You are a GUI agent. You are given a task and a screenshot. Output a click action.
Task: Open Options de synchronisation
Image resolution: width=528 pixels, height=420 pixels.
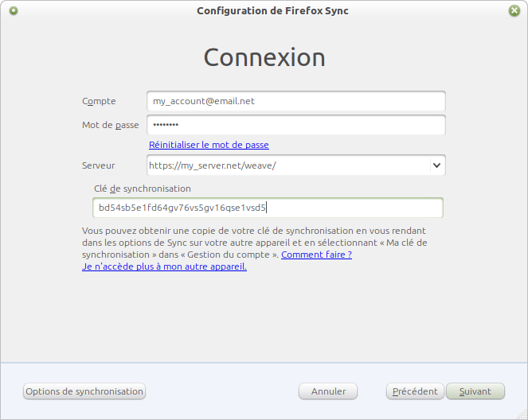[x=84, y=391]
